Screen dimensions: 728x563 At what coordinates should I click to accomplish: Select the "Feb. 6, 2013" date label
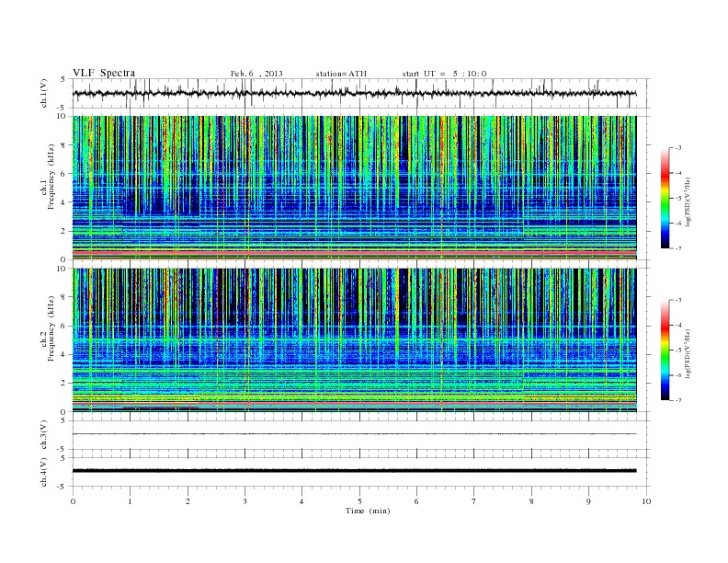tap(256, 74)
